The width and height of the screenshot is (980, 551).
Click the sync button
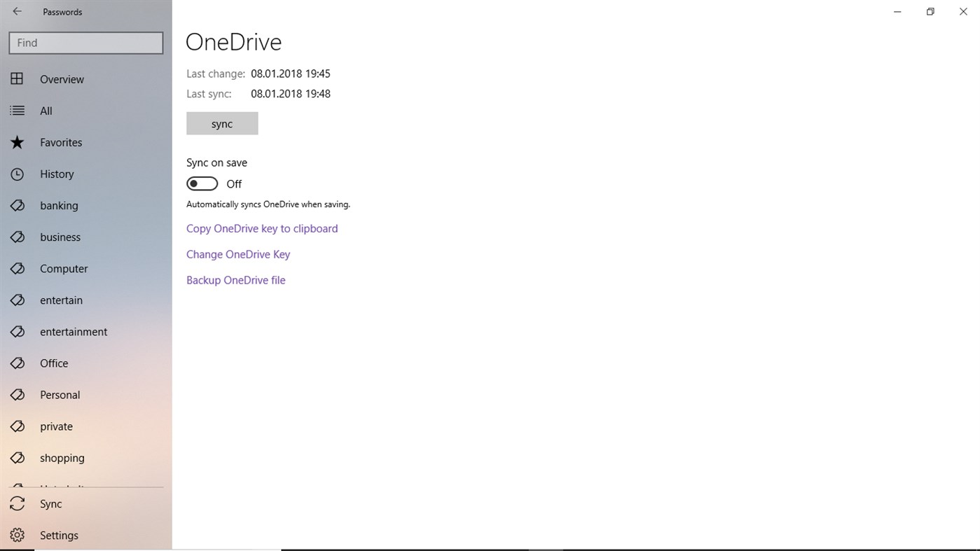pos(222,123)
